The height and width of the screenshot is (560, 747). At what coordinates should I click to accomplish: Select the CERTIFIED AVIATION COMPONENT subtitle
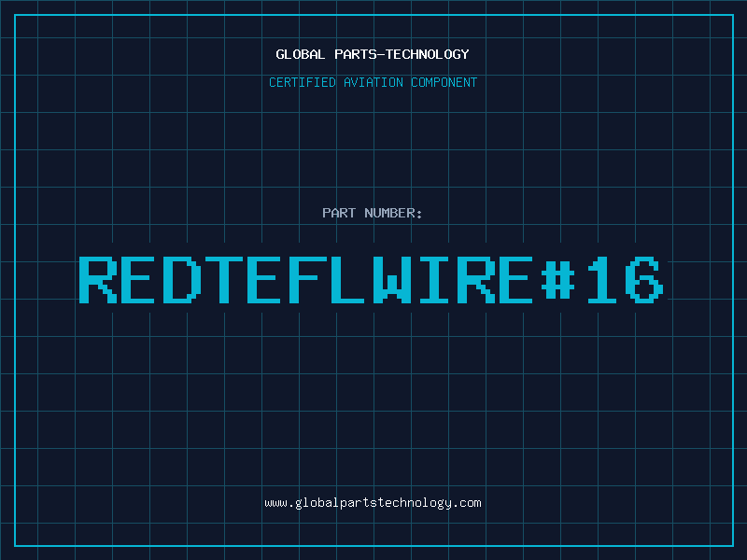[x=373, y=82]
